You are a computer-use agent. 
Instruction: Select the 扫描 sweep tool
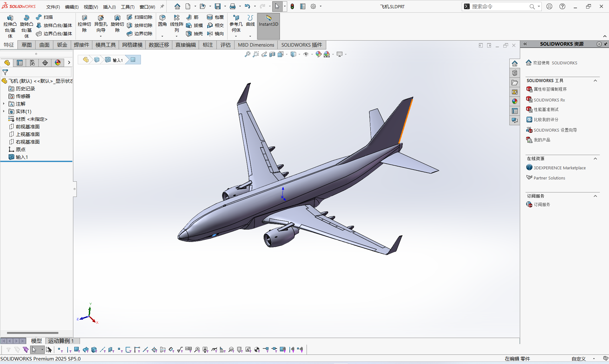coord(44,17)
